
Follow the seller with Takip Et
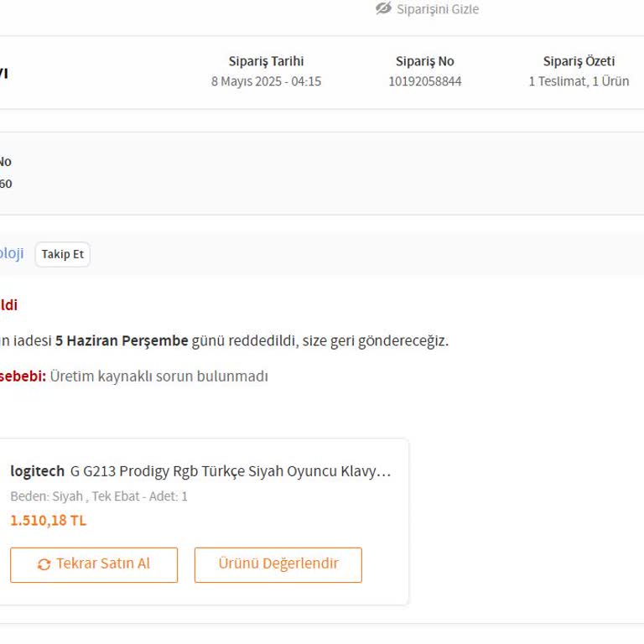coord(63,254)
